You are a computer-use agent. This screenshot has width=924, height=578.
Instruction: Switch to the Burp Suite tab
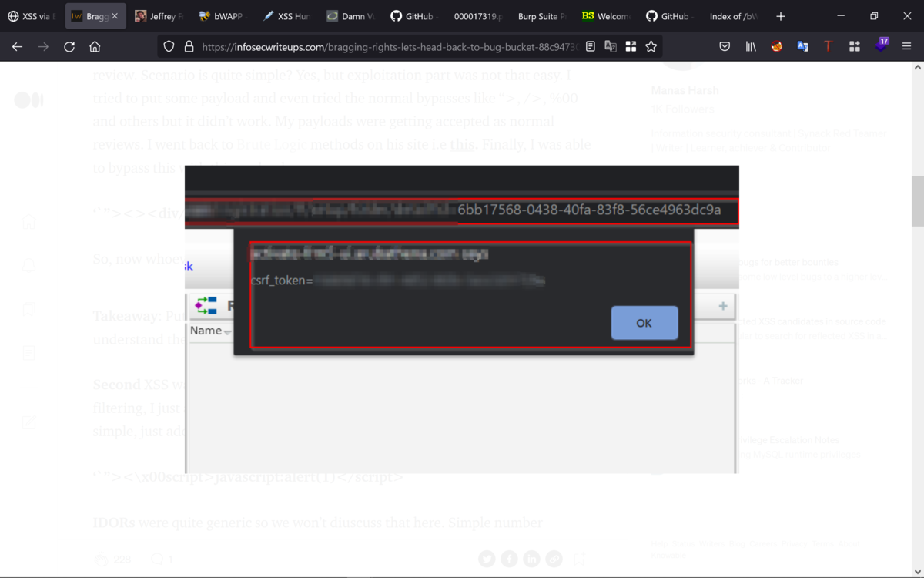[542, 16]
